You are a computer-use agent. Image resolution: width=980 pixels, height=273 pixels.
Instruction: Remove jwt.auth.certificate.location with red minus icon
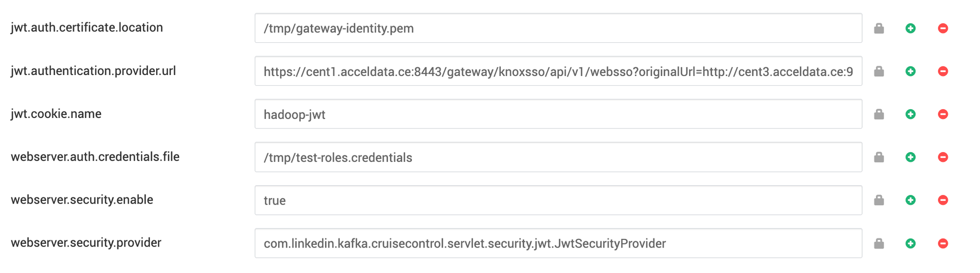click(943, 28)
